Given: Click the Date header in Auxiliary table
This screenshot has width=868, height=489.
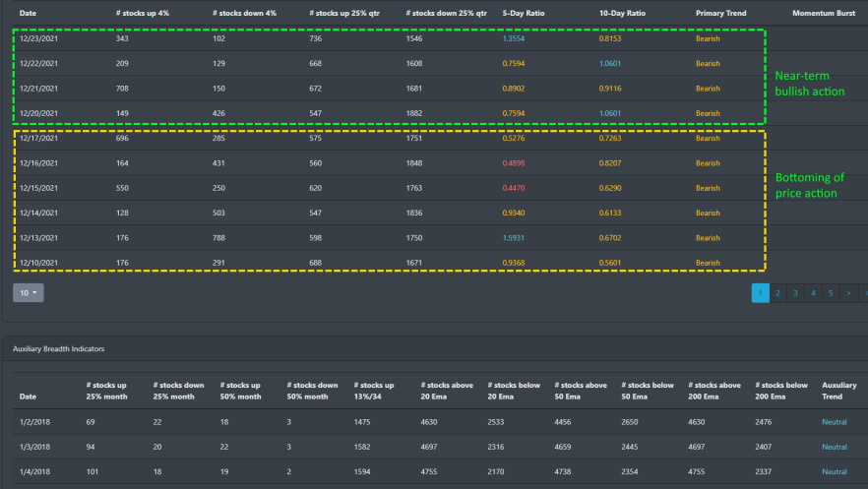Looking at the screenshot, I should tap(28, 397).
